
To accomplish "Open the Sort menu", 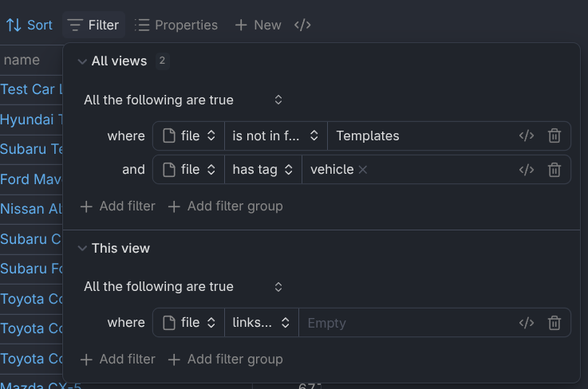I will click(30, 25).
